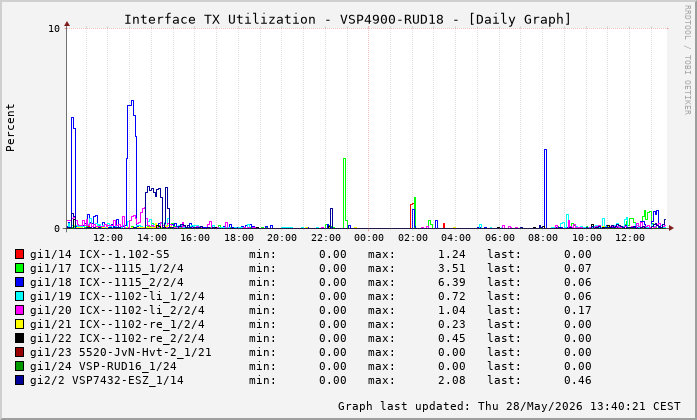Click the navy gi2/2 legend swatch
697x420 pixels.
19,380
